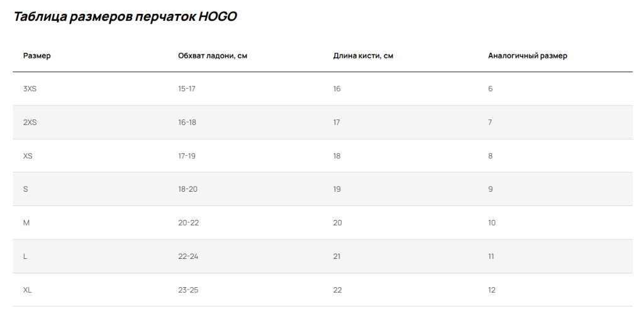The width and height of the screenshot is (644, 323).
Task: Click the 'Длина кисти, см' column header
Action: [364, 56]
